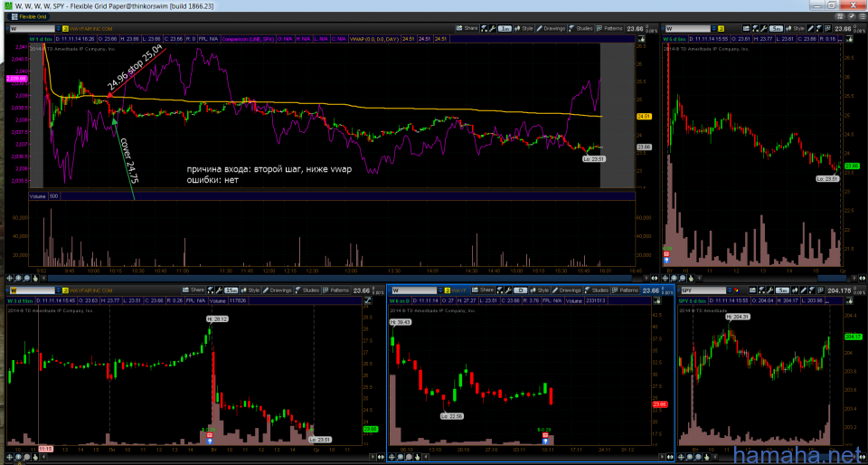Click earnings phone icon in top-right chart

(667, 256)
